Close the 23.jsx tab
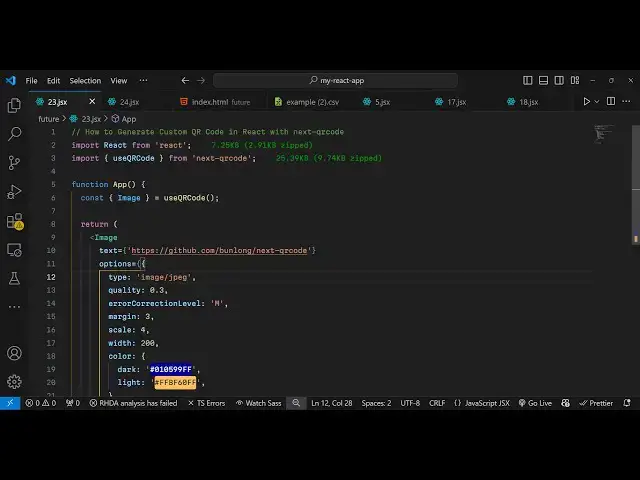 click(92, 101)
